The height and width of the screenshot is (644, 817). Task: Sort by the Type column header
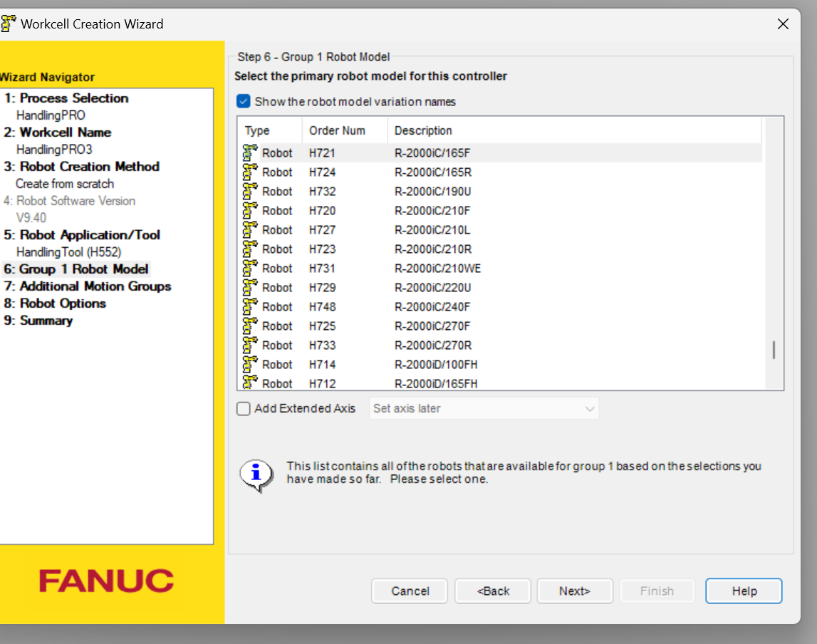point(270,130)
